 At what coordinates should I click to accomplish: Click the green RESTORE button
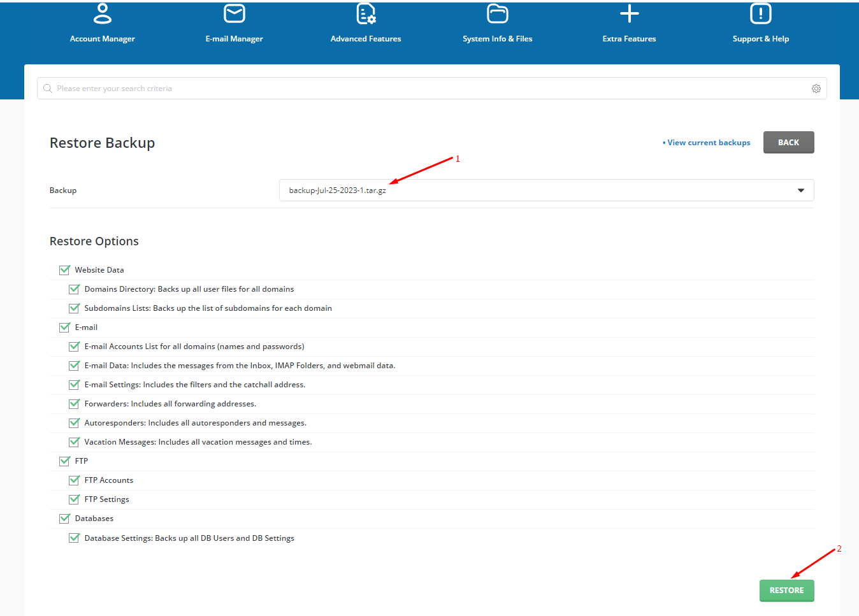tap(787, 591)
